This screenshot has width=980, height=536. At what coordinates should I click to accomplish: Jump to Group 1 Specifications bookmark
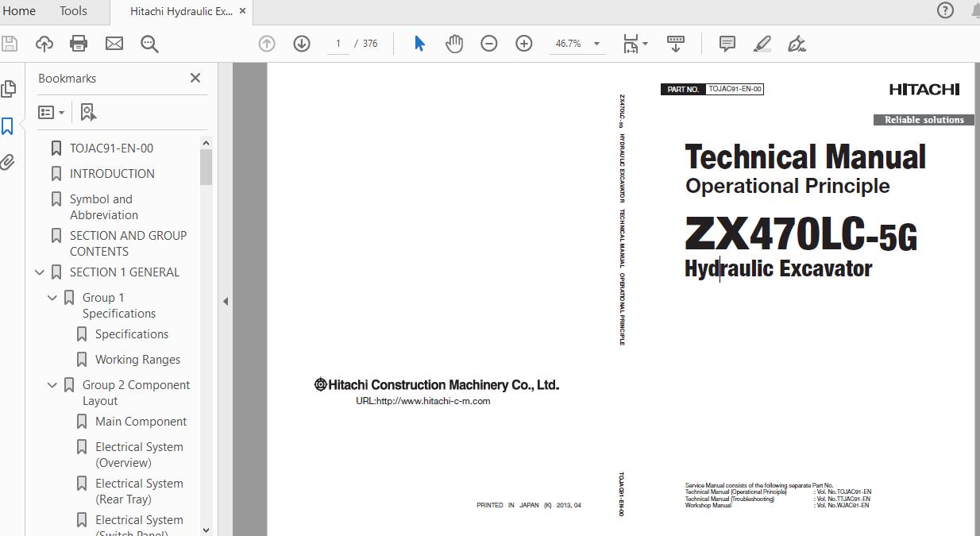pyautogui.click(x=119, y=306)
